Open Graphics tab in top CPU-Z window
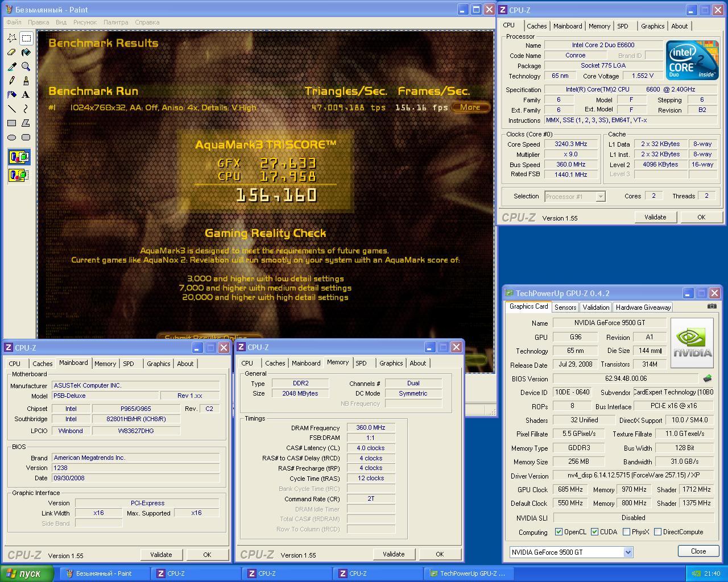728x582 pixels. click(652, 26)
